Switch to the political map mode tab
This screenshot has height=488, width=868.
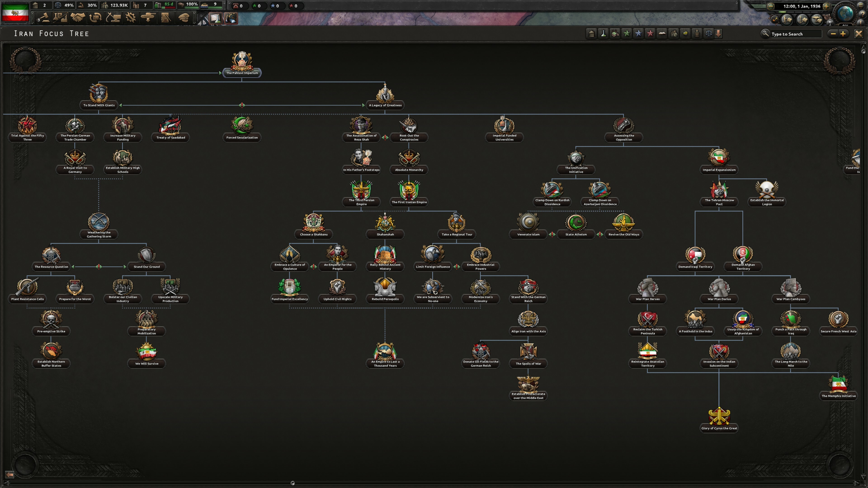coord(231,18)
